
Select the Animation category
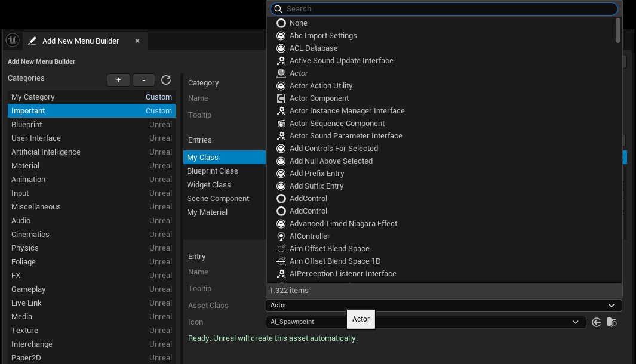(92, 180)
